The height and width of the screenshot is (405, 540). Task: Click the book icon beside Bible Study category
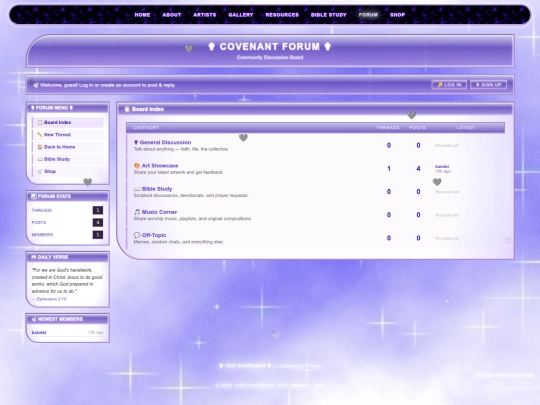pyautogui.click(x=137, y=189)
